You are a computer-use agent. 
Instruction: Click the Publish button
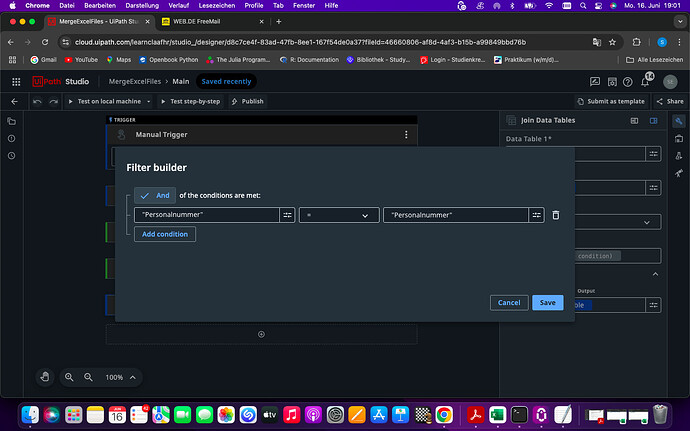coord(247,101)
